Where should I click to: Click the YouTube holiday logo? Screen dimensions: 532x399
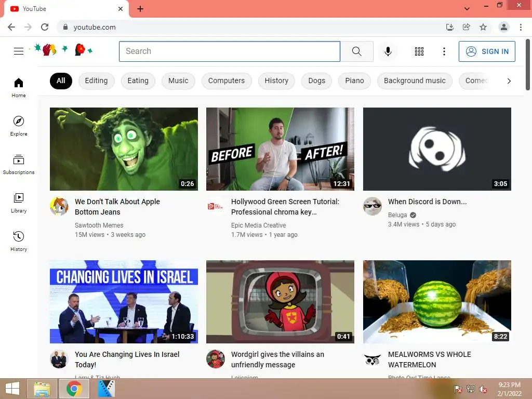click(61, 50)
